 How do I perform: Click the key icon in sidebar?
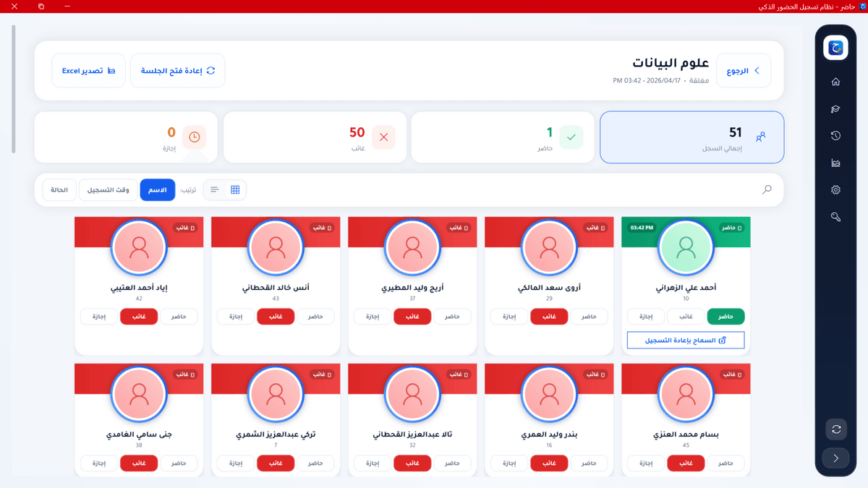point(835,217)
